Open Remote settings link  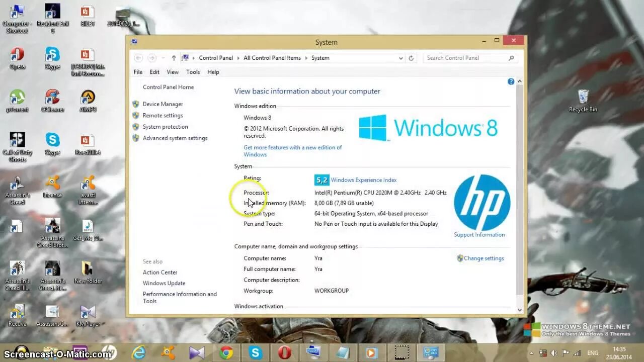163,115
